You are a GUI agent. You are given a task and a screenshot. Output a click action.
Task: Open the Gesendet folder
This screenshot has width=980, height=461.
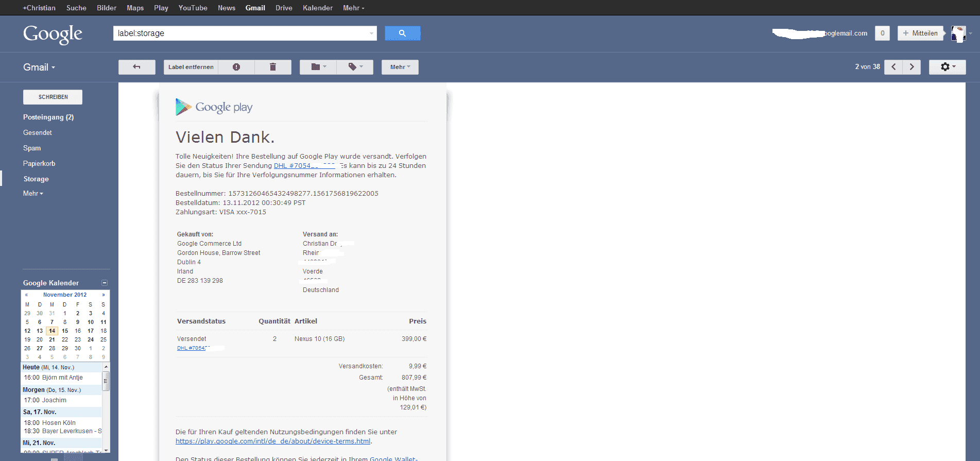point(38,132)
